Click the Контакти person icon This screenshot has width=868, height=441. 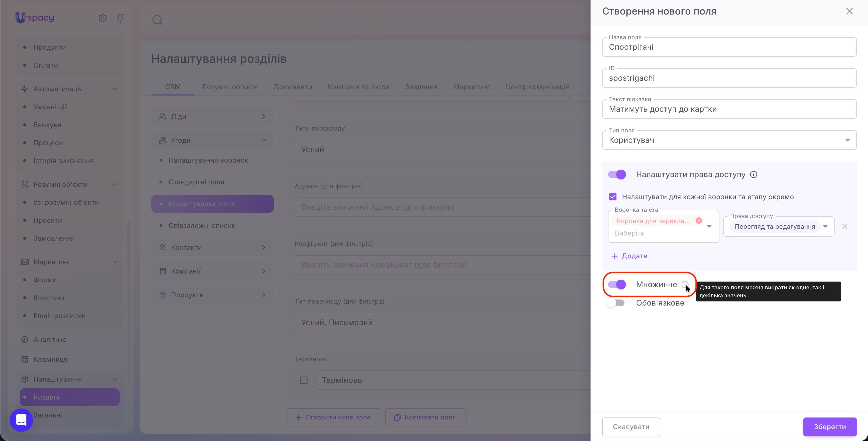click(x=163, y=247)
